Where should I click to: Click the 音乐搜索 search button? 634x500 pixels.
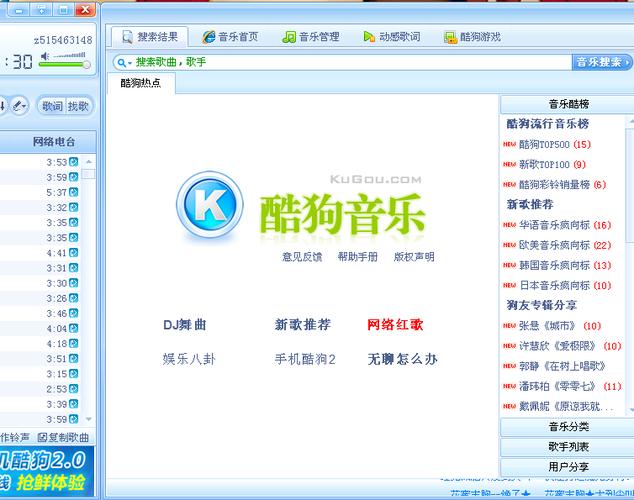(x=602, y=62)
